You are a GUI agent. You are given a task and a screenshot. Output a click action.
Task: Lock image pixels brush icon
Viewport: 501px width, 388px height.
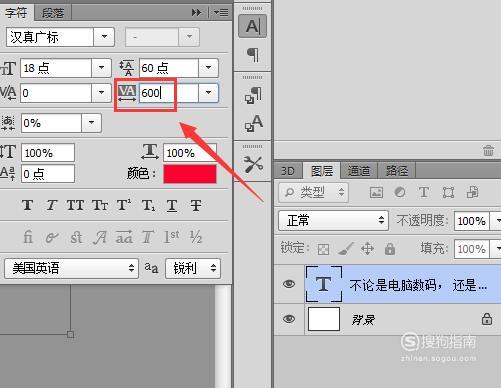pos(346,249)
